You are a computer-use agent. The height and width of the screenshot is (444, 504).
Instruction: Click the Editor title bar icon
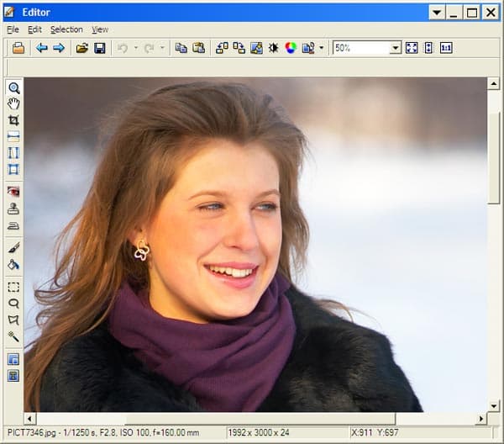(x=9, y=13)
